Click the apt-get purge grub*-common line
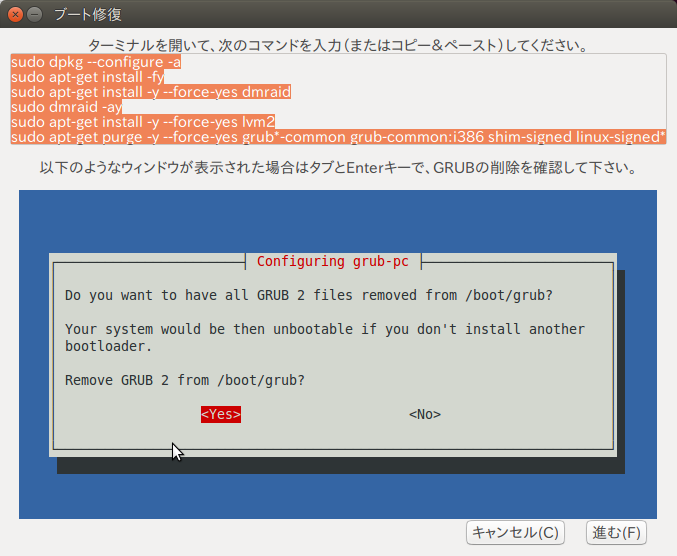Screen dimensions: 677x556 [338, 137]
